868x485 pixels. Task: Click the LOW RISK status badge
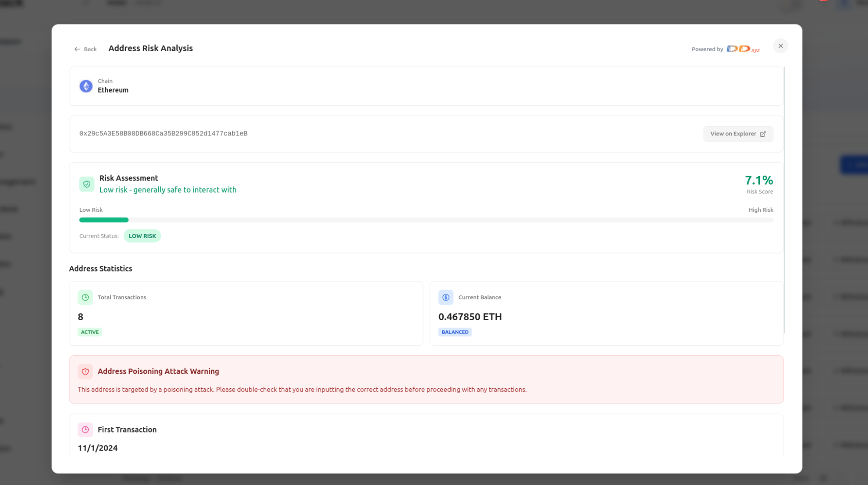click(142, 236)
